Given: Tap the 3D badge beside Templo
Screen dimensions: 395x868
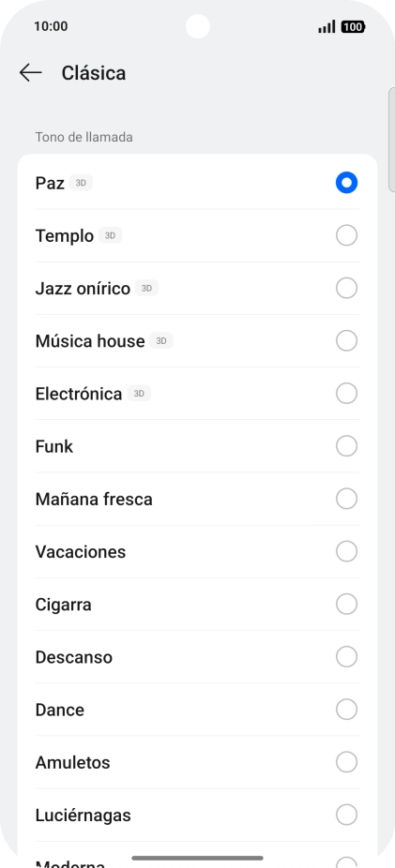Looking at the screenshot, I should (x=111, y=235).
